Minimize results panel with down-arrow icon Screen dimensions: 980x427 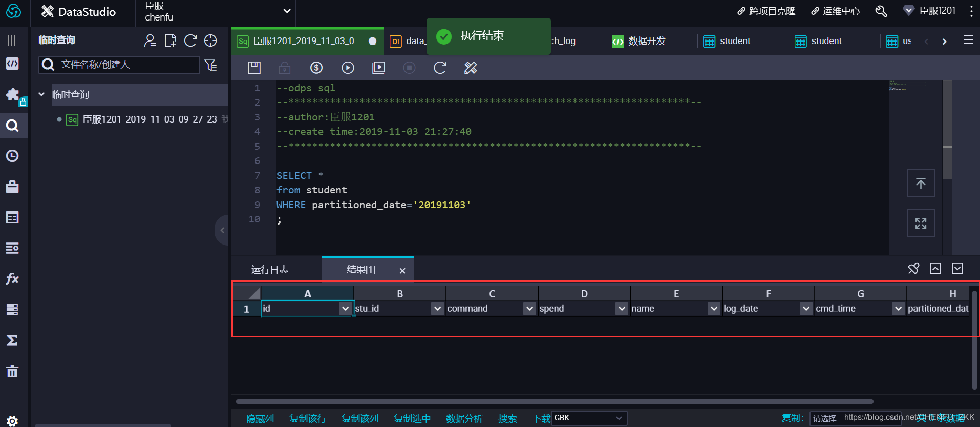tap(957, 269)
